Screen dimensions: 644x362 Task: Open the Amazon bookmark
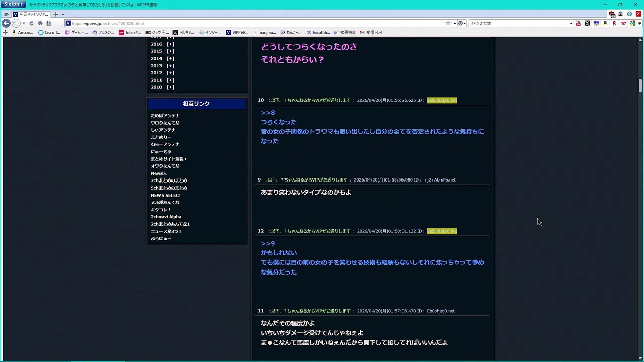pyautogui.click(x=22, y=32)
